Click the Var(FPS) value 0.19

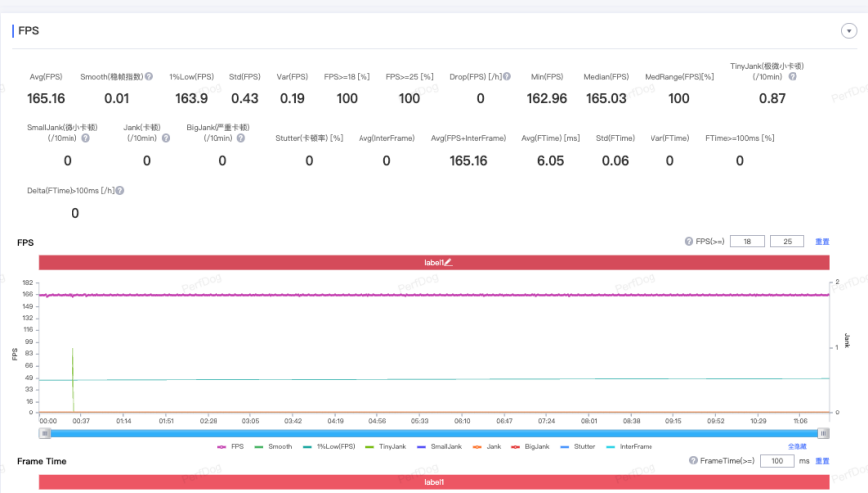click(292, 98)
